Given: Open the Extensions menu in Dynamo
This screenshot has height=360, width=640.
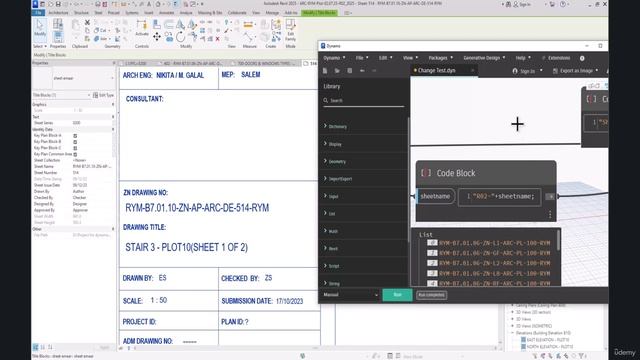Looking at the screenshot, I should [x=556, y=58].
